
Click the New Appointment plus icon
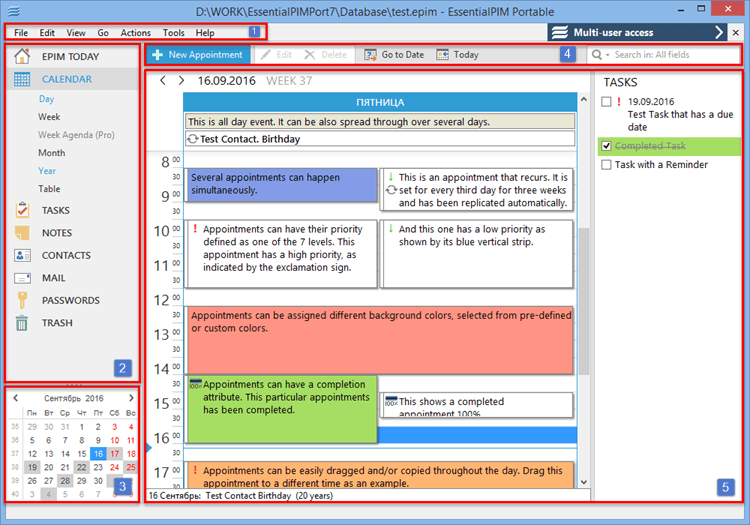157,55
